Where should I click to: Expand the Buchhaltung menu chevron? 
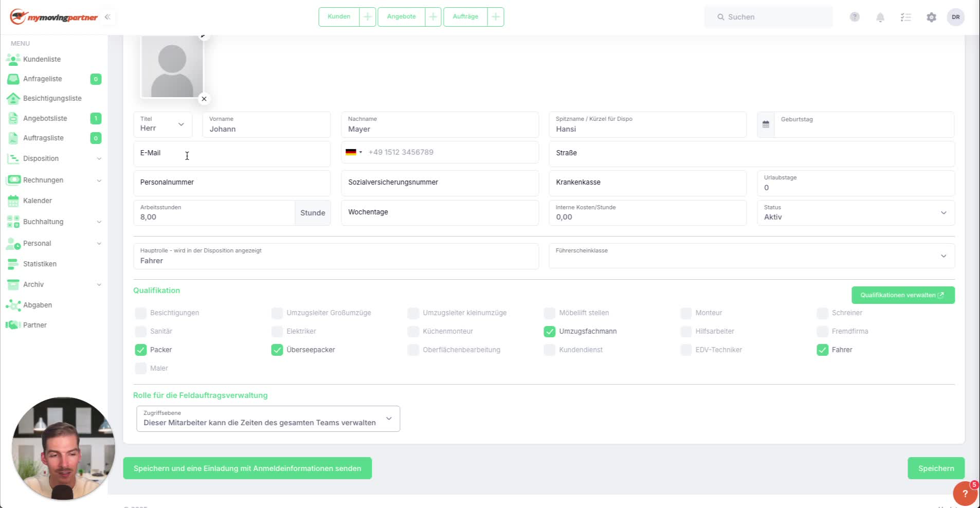(x=99, y=222)
